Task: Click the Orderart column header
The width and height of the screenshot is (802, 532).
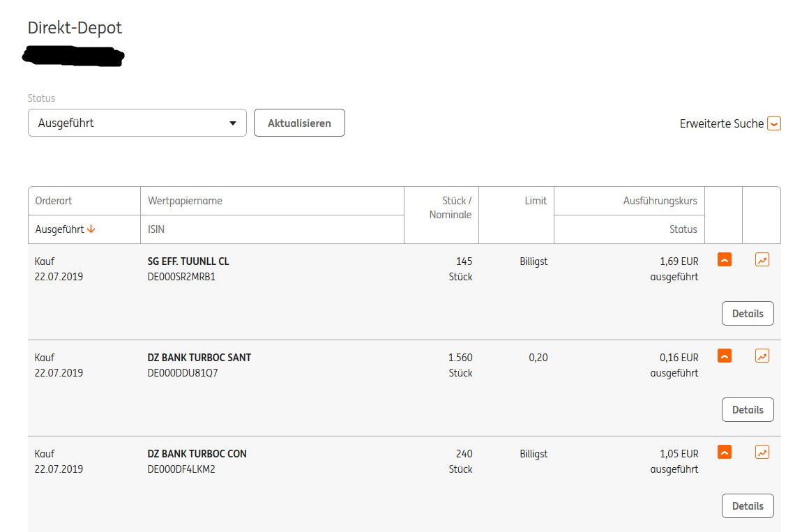Action: coord(54,201)
